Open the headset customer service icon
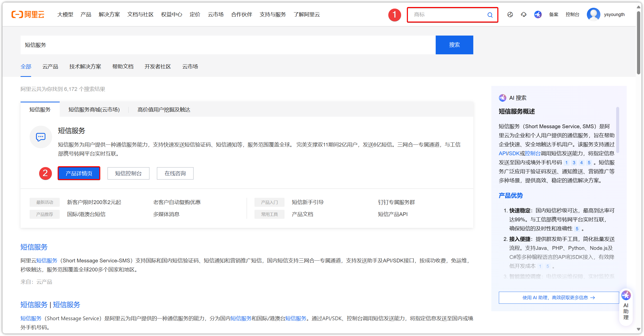Screen dimensions: 644x336 point(523,15)
